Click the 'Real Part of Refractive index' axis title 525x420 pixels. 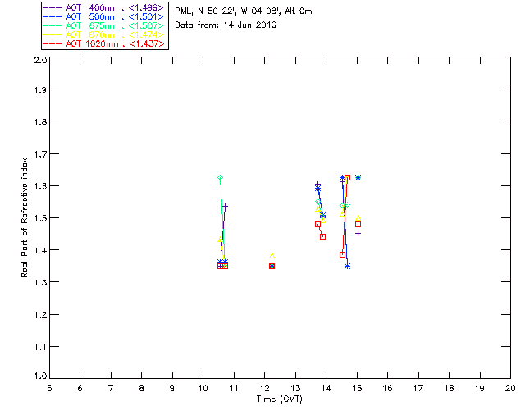coord(25,217)
